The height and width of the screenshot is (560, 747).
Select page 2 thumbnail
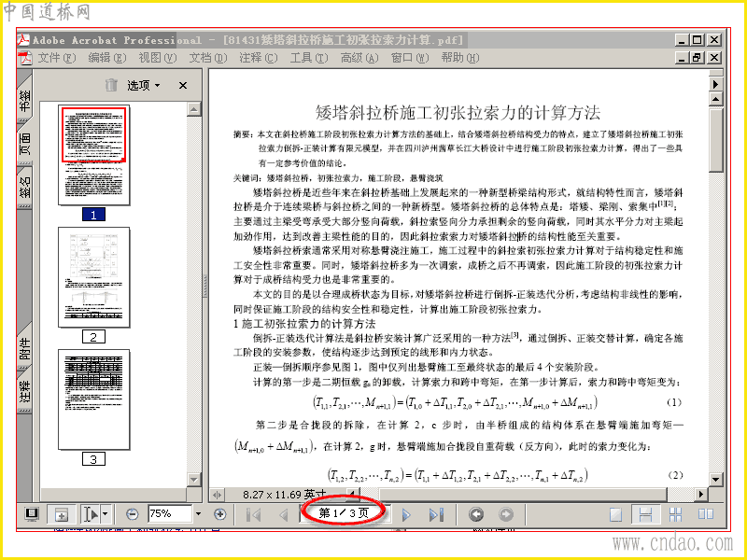(94, 277)
